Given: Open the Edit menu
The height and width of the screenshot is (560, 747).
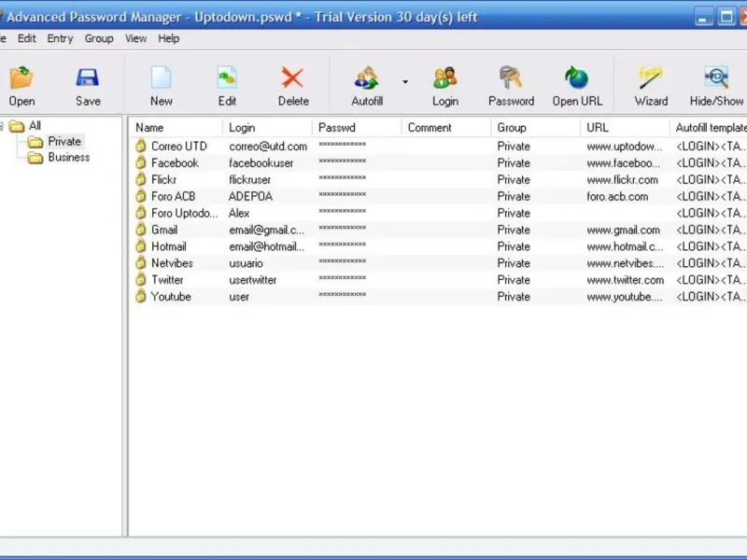Looking at the screenshot, I should (x=27, y=38).
